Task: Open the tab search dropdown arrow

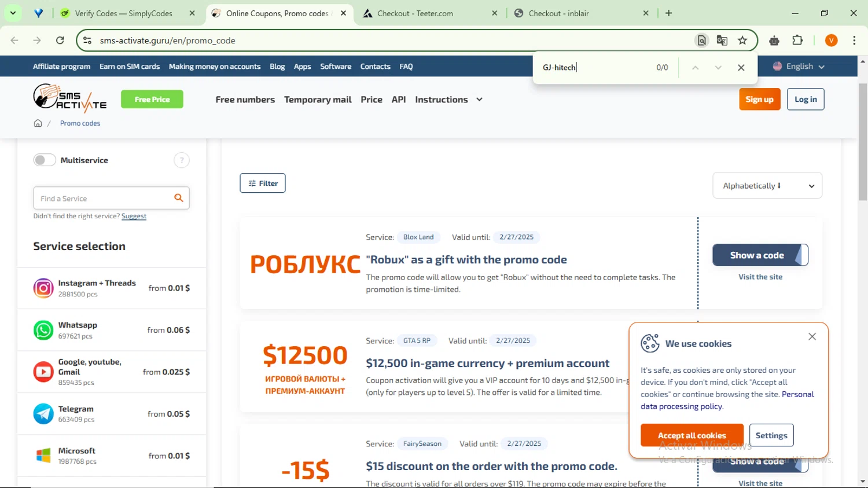Action: click(13, 13)
